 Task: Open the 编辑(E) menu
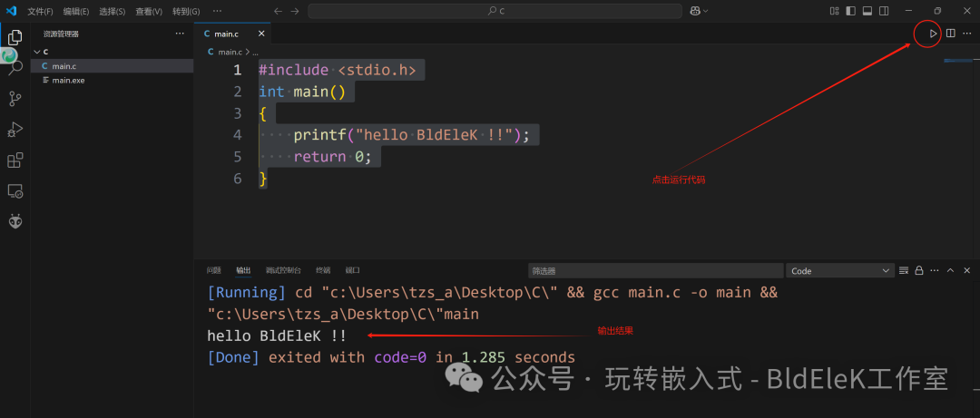[x=75, y=11]
